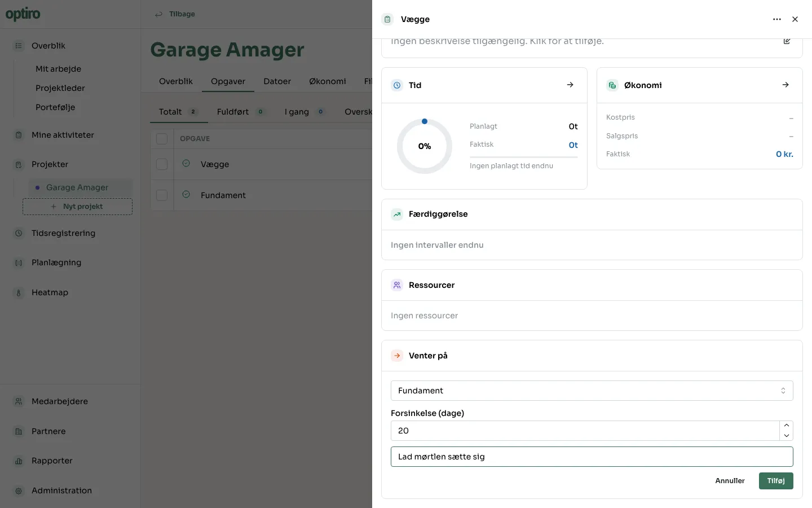
Task: Click the Tidsregistrering clock icon in sidebar
Action: (19, 233)
